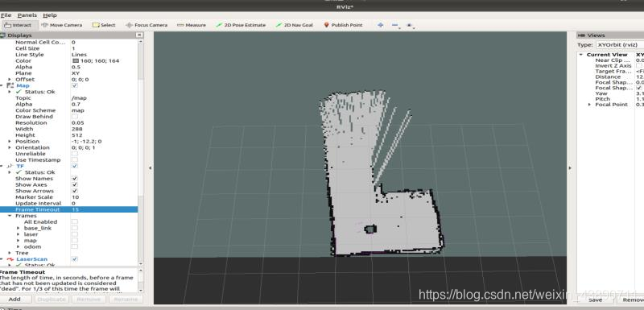Activate the Move Camera tool
This screenshot has width=644, height=310.
[62, 25]
